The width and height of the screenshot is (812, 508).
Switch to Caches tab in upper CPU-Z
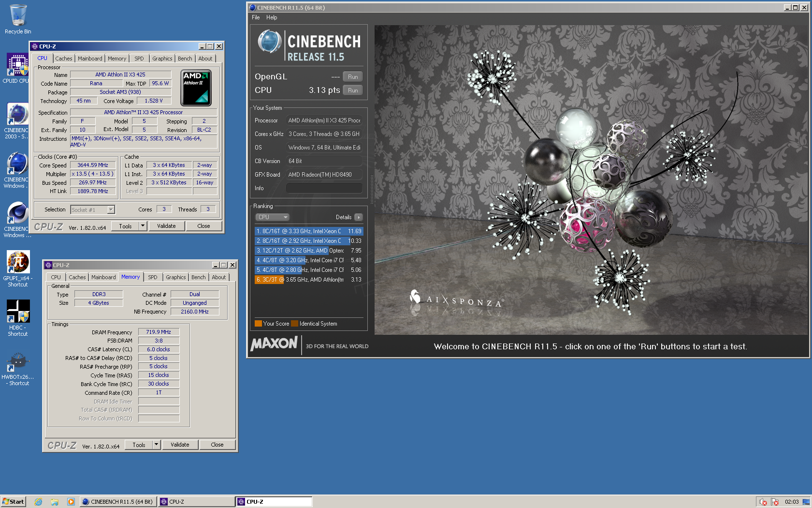coord(63,59)
